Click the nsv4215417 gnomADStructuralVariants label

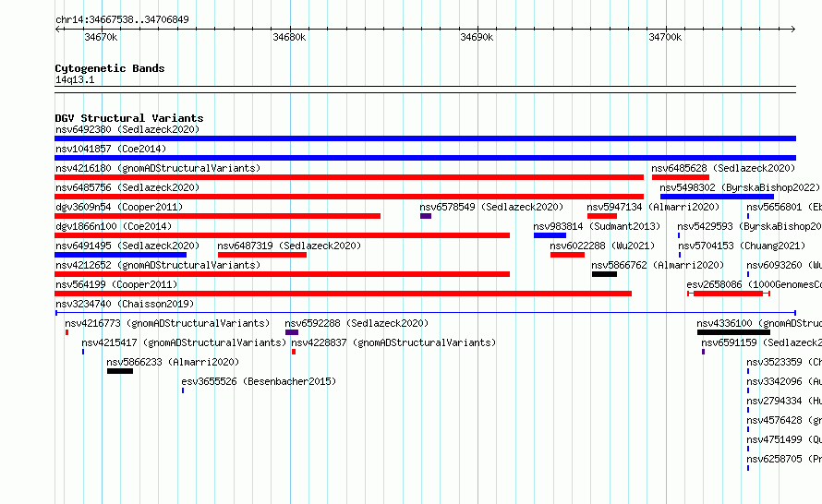(184, 342)
